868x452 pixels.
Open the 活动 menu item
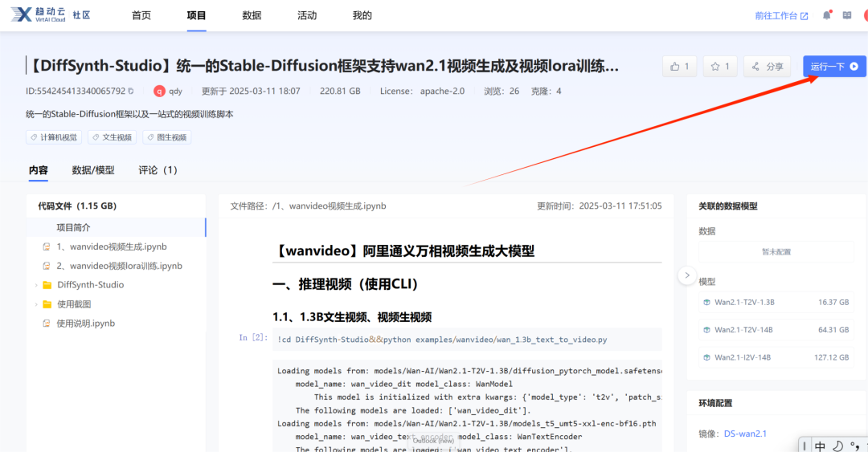pyautogui.click(x=307, y=15)
